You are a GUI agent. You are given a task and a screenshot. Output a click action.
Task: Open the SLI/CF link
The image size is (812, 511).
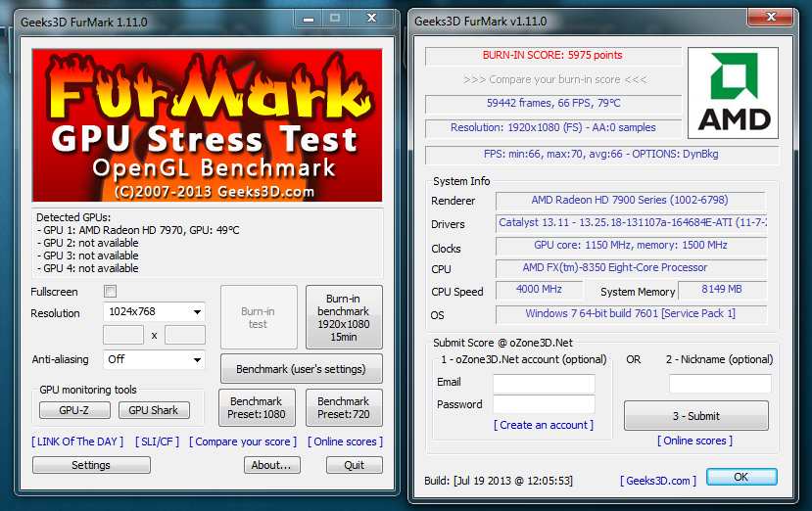(x=157, y=441)
